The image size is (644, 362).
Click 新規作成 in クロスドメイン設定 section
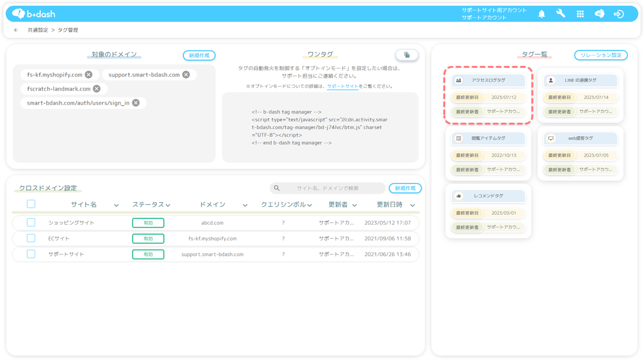[x=405, y=188]
